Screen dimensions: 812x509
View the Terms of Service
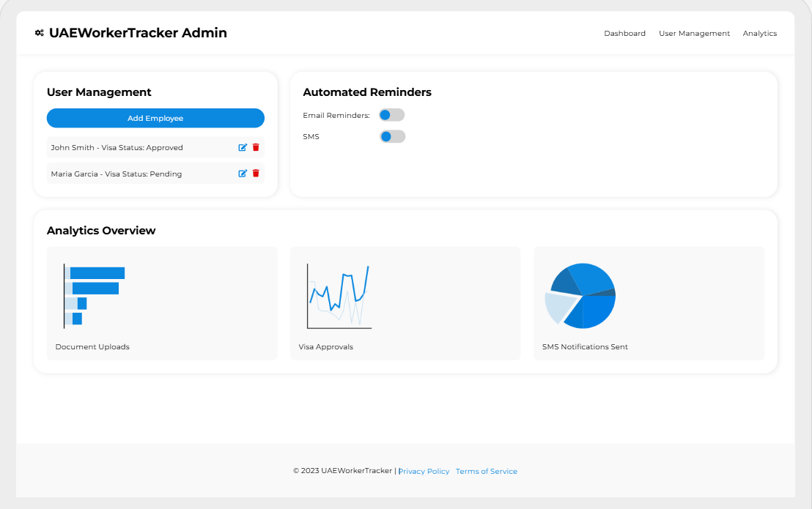pyautogui.click(x=486, y=471)
